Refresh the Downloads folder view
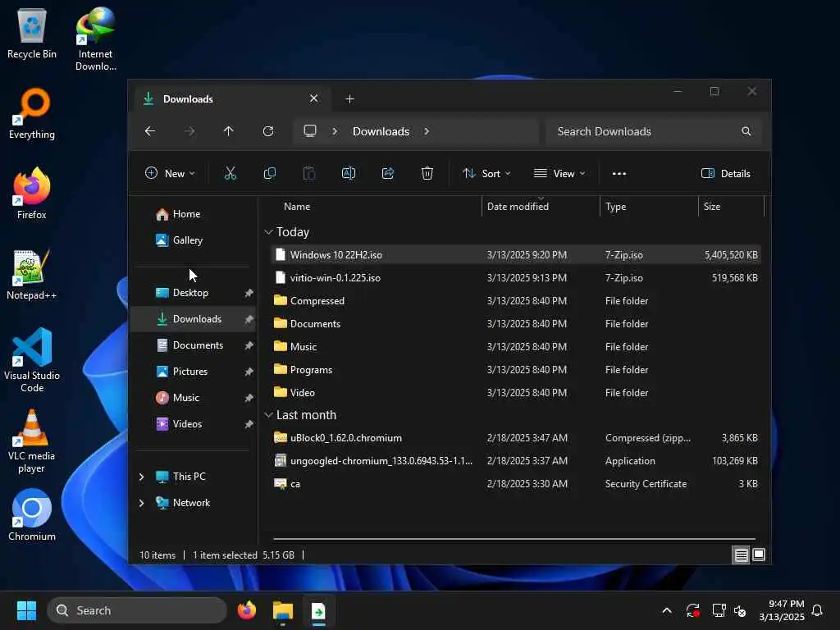This screenshot has height=630, width=840. (268, 131)
